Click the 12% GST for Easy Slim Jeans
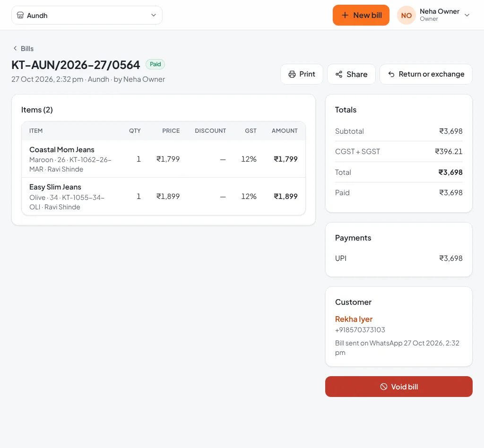This screenshot has height=448, width=484. click(249, 196)
